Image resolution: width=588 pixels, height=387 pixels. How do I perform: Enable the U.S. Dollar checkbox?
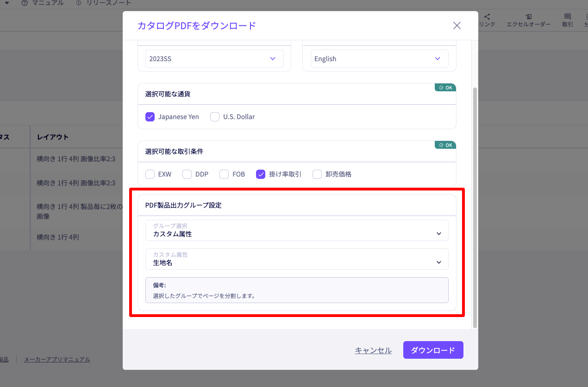coord(215,117)
